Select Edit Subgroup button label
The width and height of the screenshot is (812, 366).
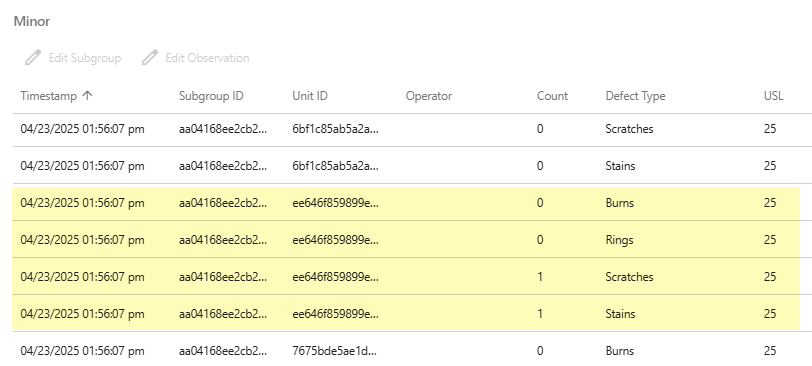(85, 58)
